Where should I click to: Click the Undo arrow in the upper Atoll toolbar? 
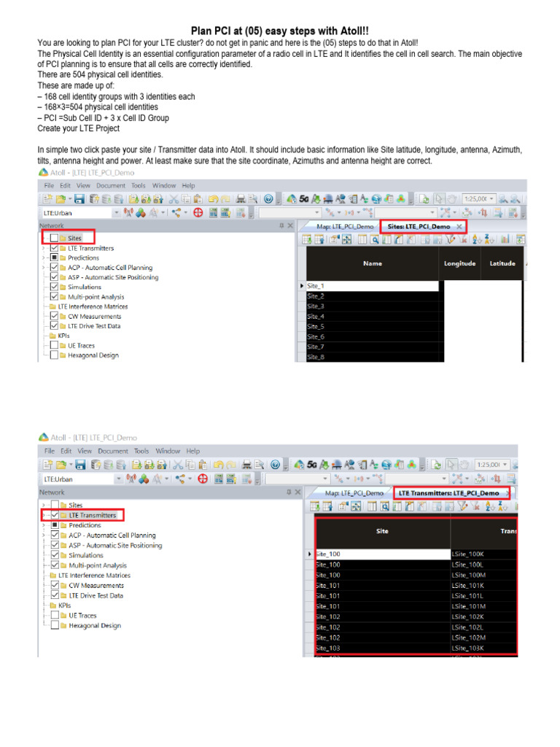point(213,198)
